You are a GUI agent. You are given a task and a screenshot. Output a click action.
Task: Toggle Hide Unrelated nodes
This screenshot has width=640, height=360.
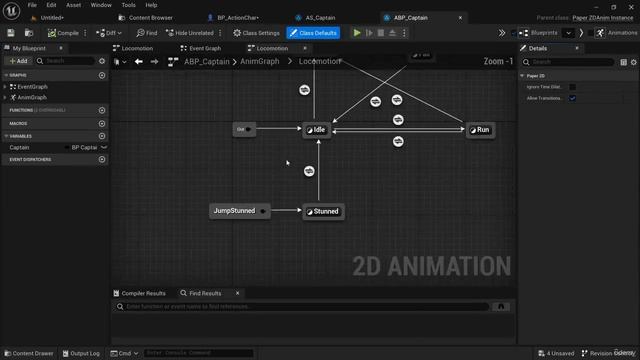[190, 33]
